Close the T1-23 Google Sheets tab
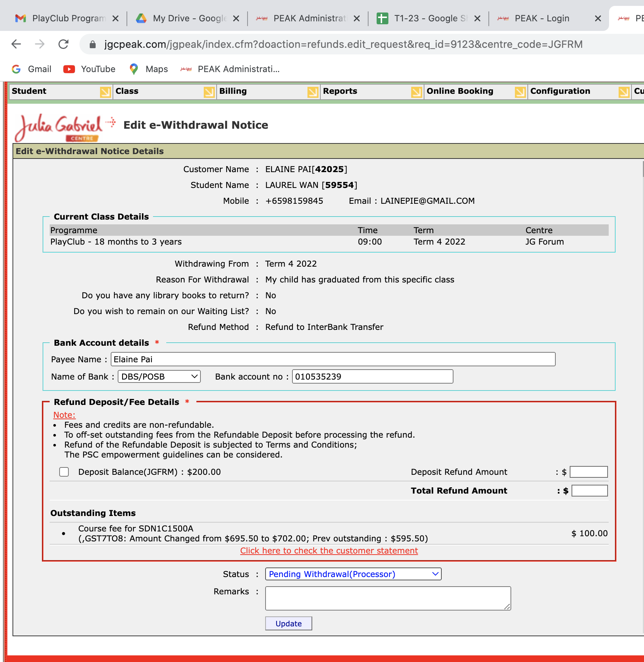Image resolution: width=644 pixels, height=662 pixels. tap(477, 18)
